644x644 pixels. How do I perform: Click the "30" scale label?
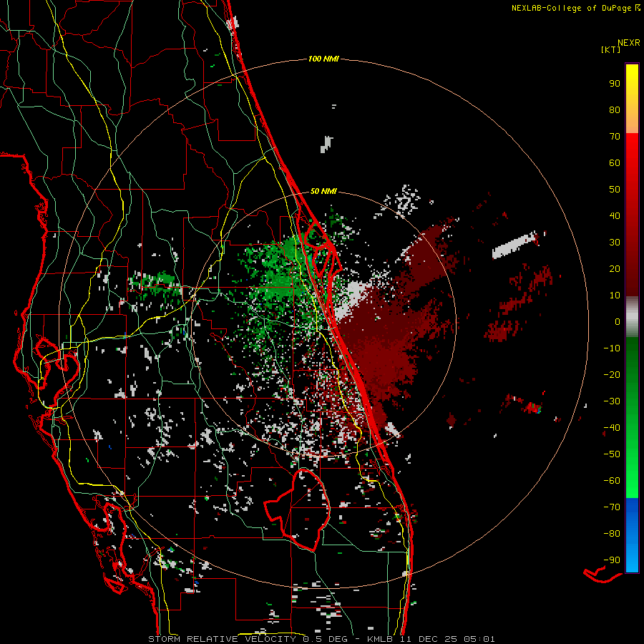(x=615, y=243)
